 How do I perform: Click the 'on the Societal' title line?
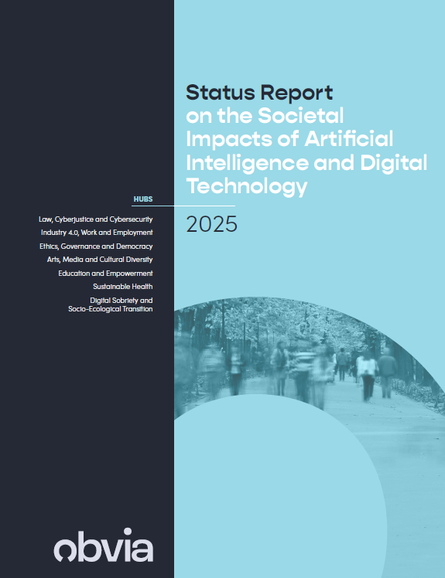point(265,115)
